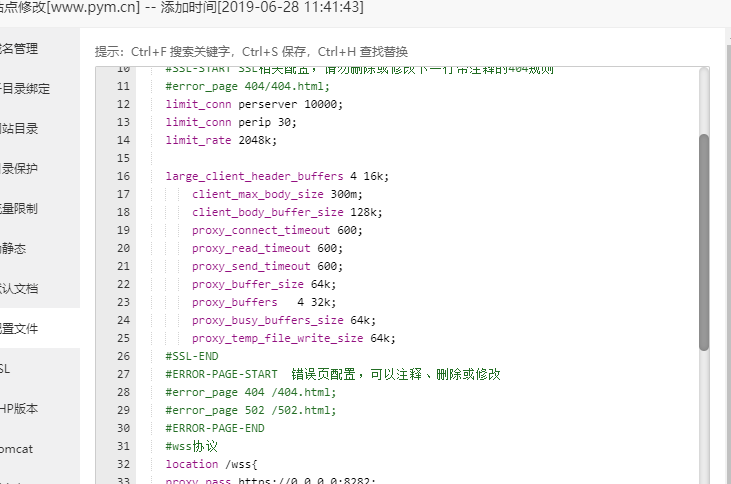Click the 'limit_rate 2048k;' line
Screen dimensions: 731x484
221,140
